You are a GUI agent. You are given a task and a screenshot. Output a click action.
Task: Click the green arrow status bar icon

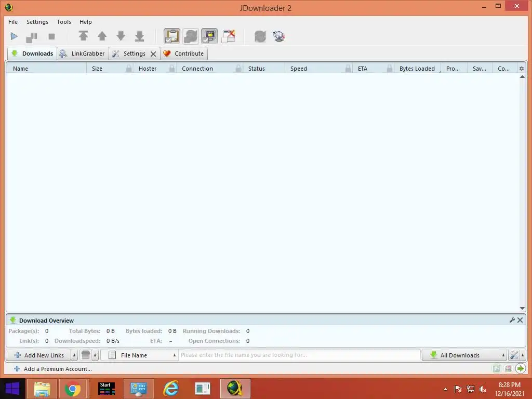click(521, 368)
